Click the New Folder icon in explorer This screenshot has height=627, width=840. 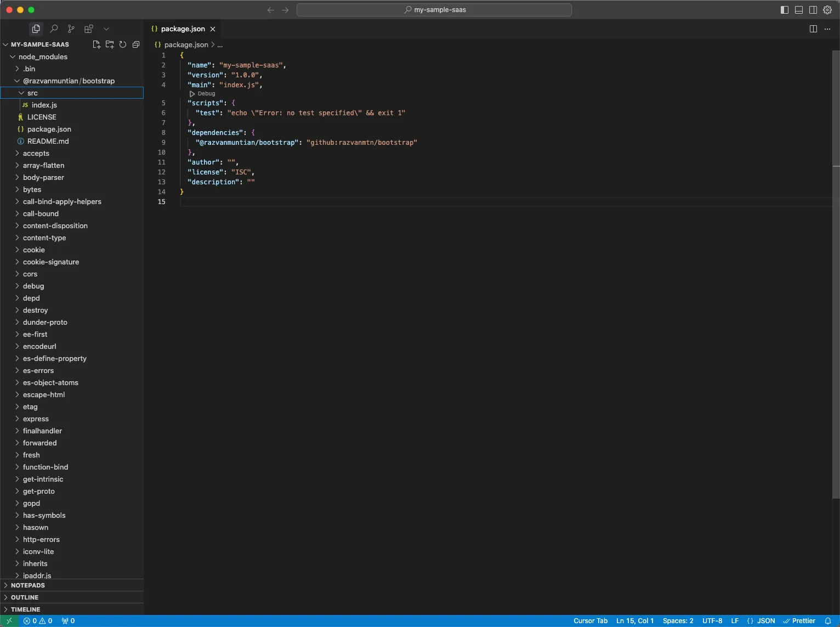pyautogui.click(x=110, y=44)
